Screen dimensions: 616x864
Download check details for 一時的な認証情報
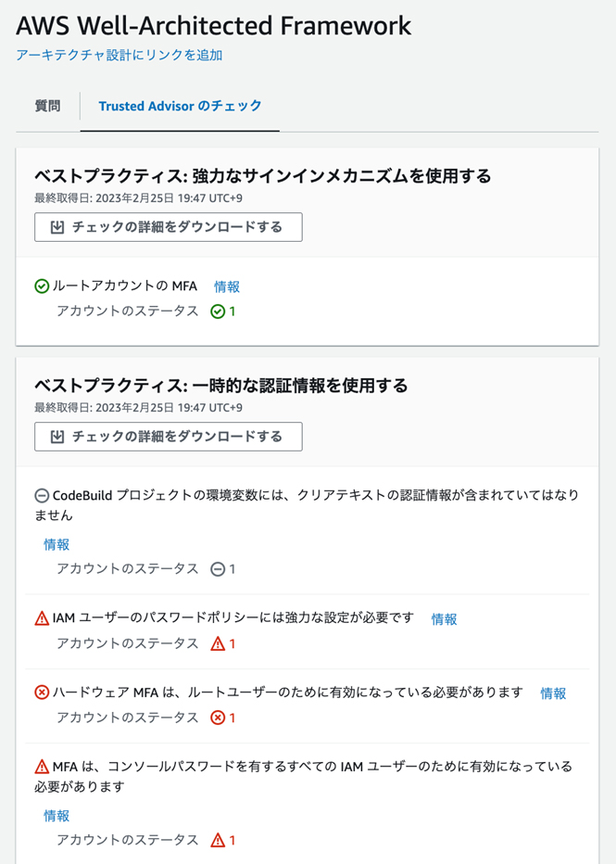coord(169,437)
